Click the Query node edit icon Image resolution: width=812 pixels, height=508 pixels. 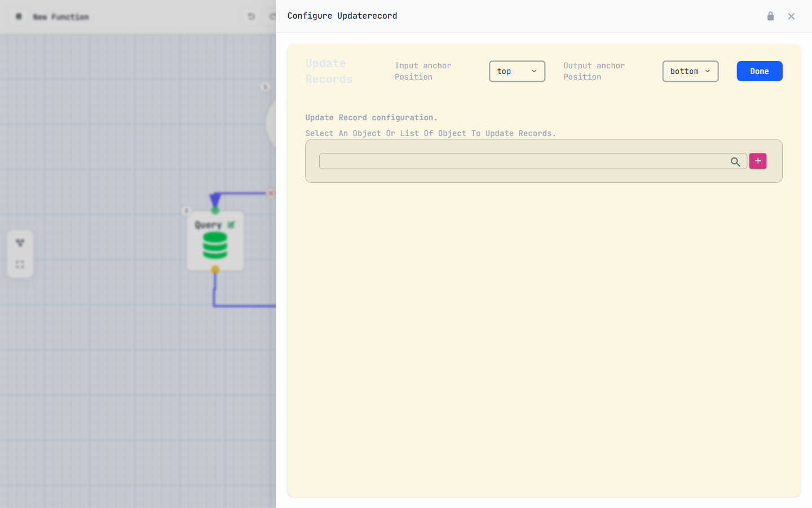click(231, 225)
